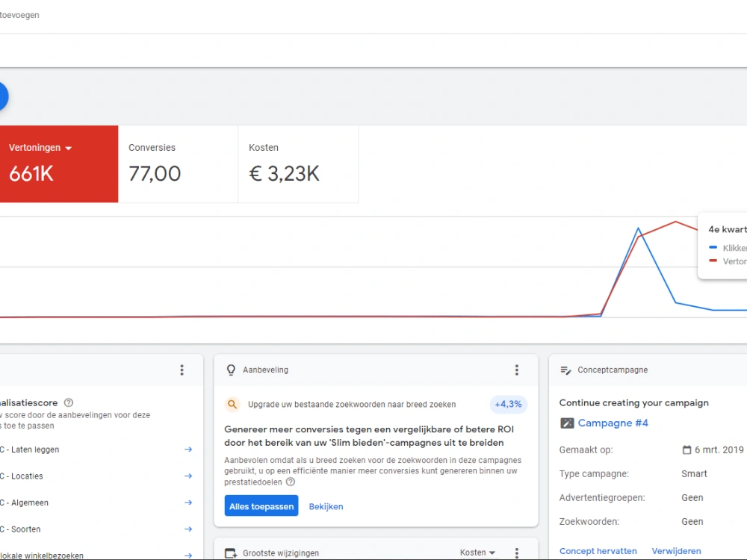747x560 pixels.
Task: Select the Conversies metric card
Action: [179, 164]
